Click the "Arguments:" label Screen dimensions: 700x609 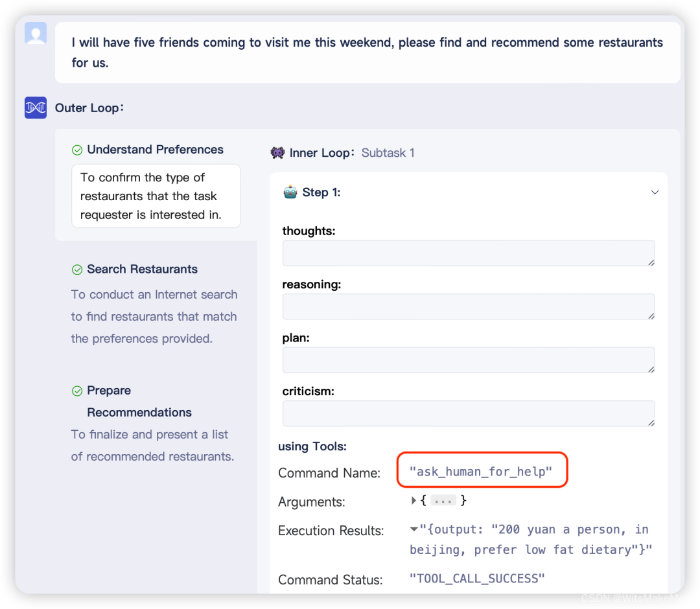click(x=312, y=502)
